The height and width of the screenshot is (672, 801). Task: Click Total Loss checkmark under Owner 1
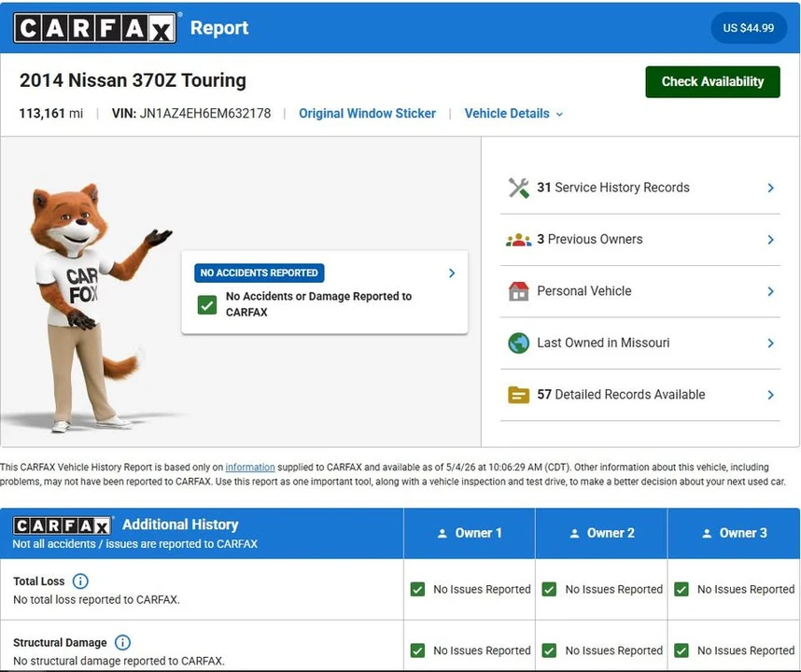coord(417,589)
